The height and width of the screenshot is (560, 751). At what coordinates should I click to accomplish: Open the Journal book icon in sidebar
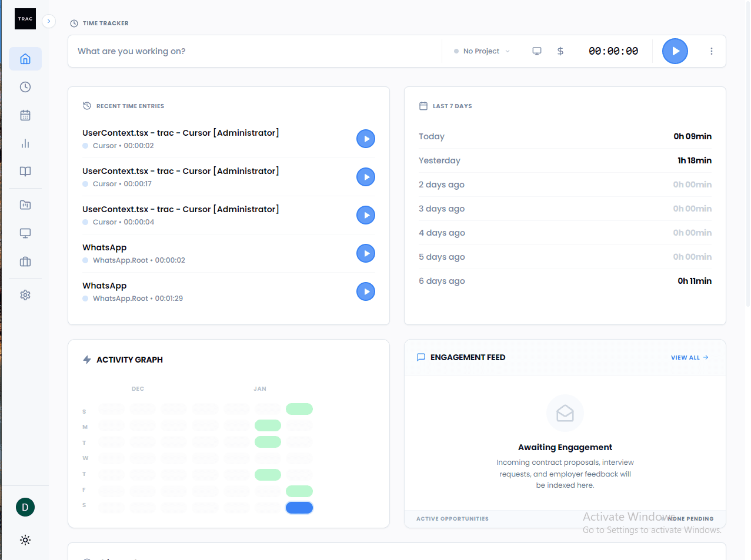coord(25,171)
